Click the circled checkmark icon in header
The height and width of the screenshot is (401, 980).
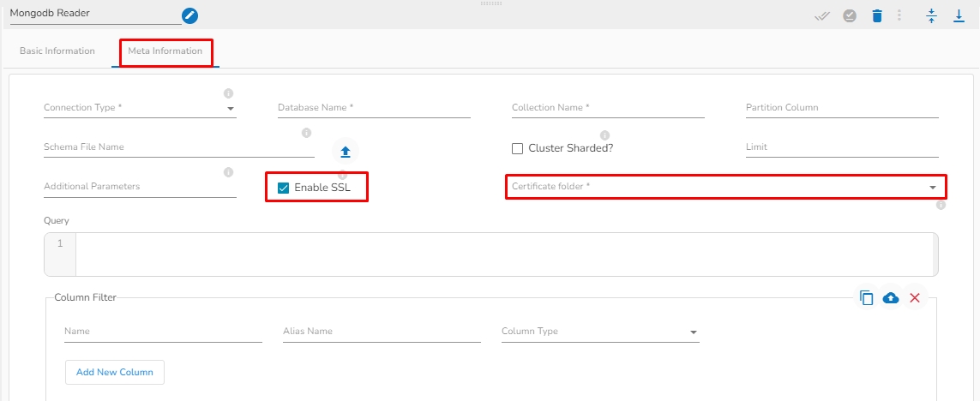(850, 16)
